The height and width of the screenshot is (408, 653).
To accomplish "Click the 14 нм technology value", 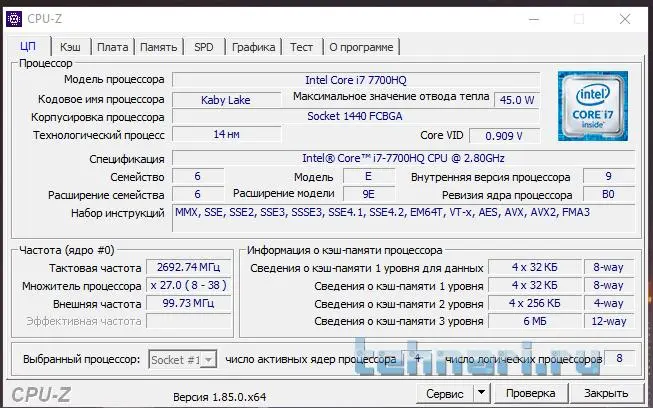I will (x=227, y=134).
